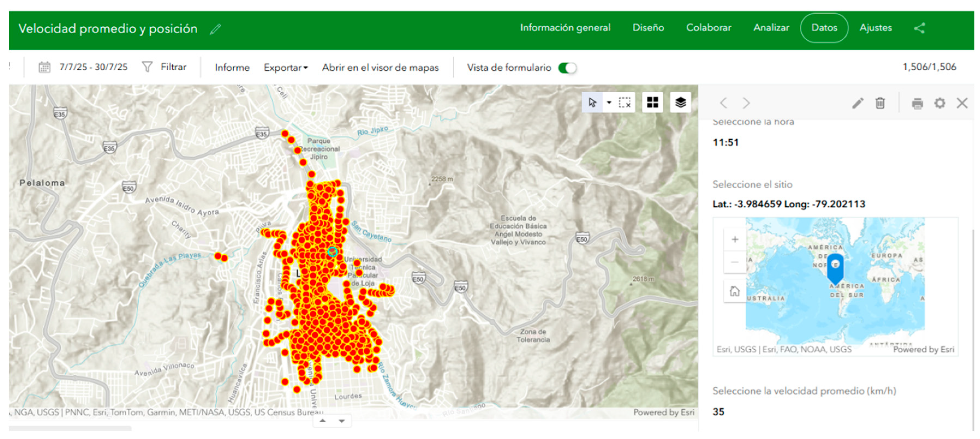
Task: Collapse the map using the up arrow
Action: 322,421
